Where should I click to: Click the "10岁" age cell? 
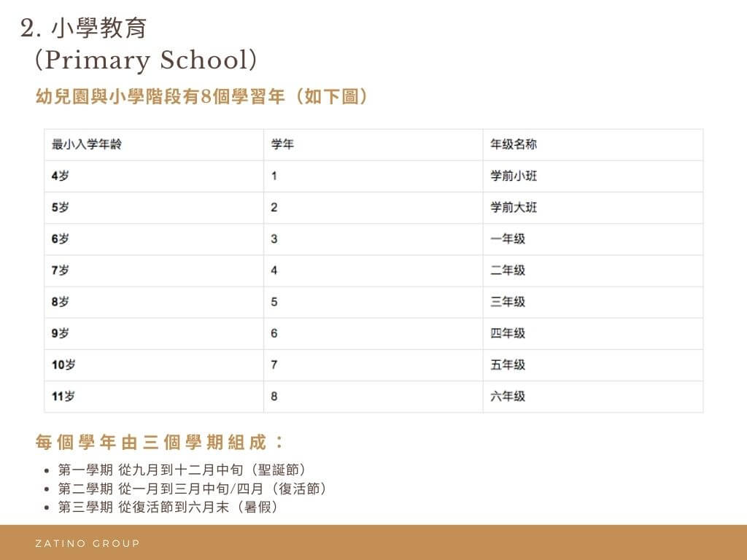(63, 365)
